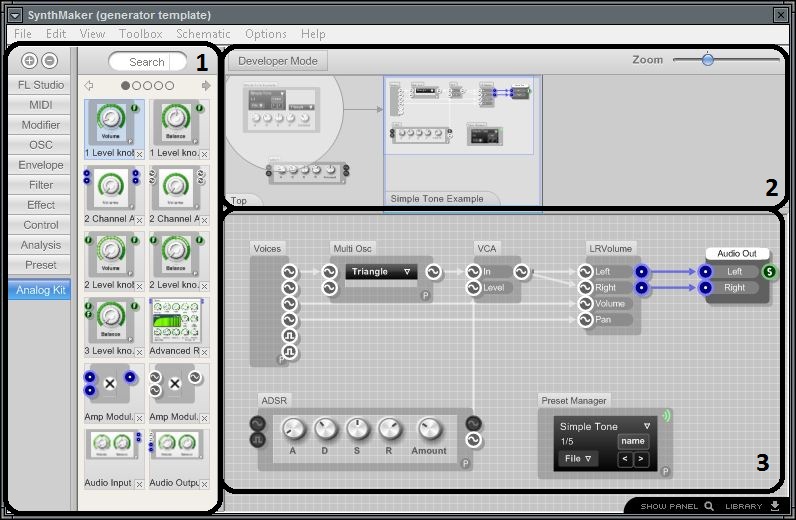Go to the next toolbox page with right arrow
Viewport: 796px width, 520px height.
[x=206, y=86]
